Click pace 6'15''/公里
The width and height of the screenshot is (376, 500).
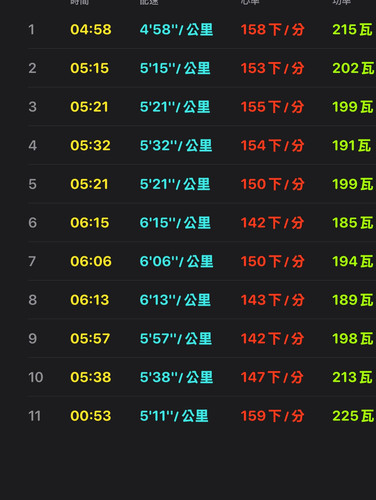pyautogui.click(x=175, y=223)
